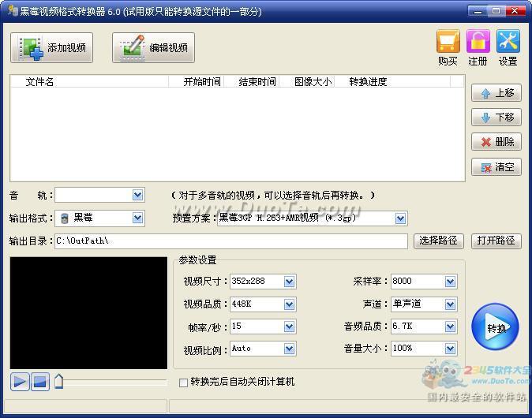Viewport: 532px width, 418px height.
Task: Enable 转换完后自动关闭计算机 checkbox
Action: pos(183,383)
